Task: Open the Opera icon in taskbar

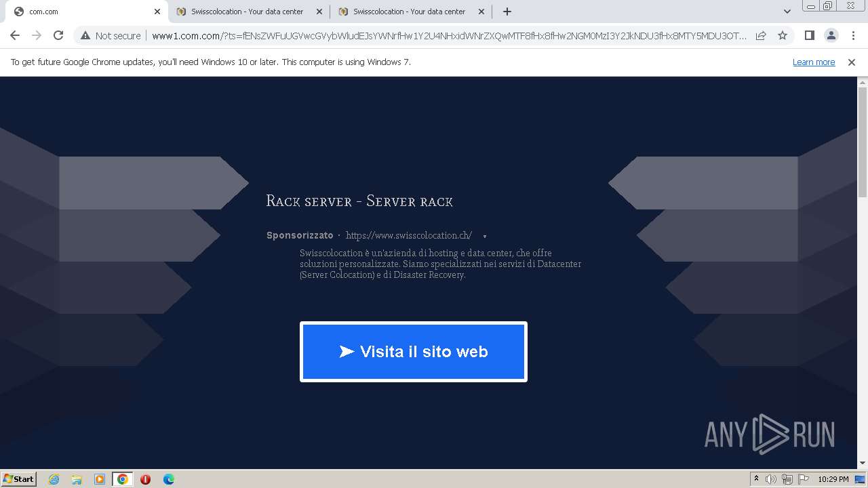Action: (145, 479)
